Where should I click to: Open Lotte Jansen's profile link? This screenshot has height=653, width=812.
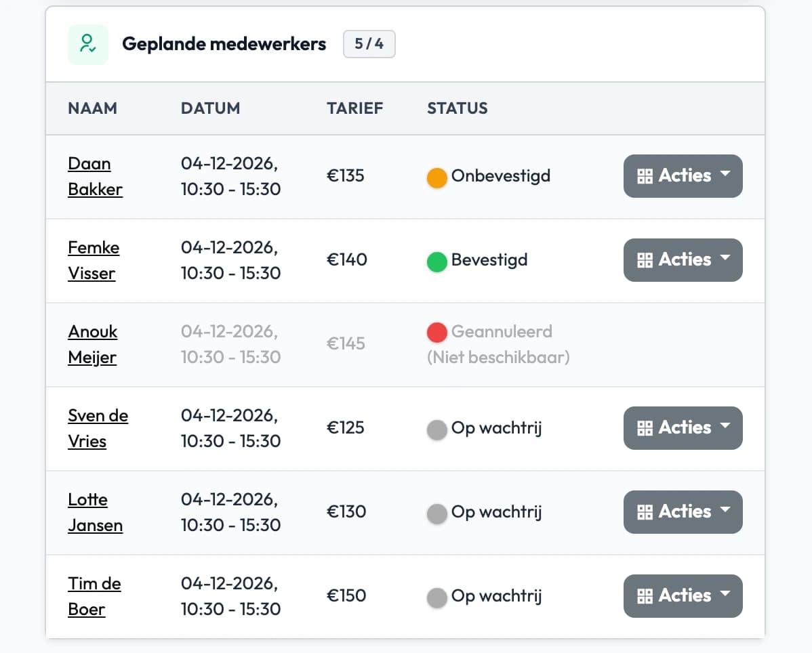point(96,512)
